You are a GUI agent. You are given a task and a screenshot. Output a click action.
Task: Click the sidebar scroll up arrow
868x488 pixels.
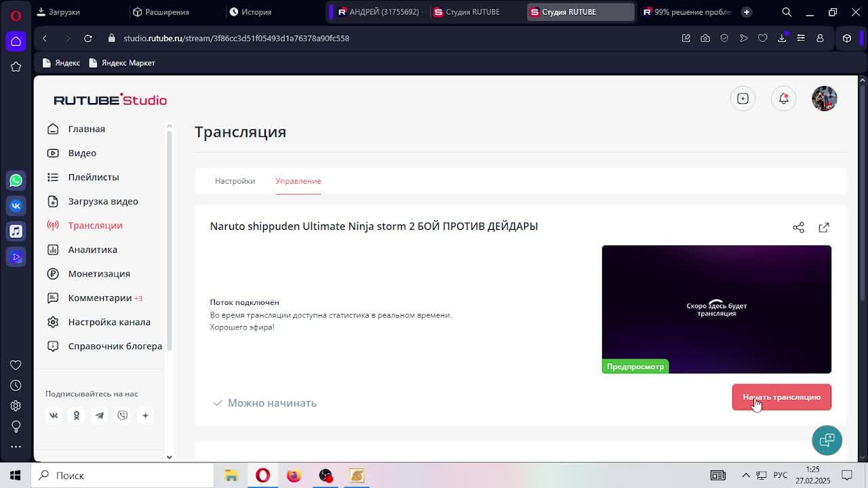[x=170, y=126]
